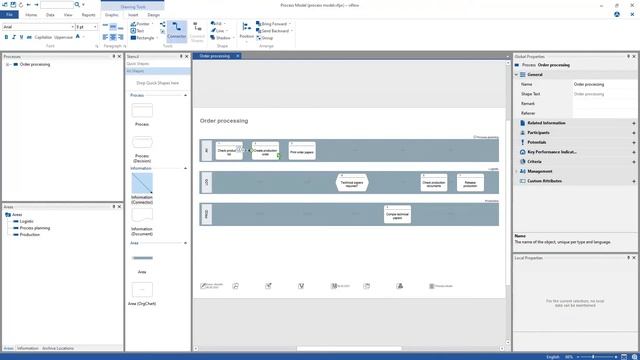Collapse the General properties section
Image resolution: width=640 pixels, height=360 pixels.
pyautogui.click(x=516, y=75)
